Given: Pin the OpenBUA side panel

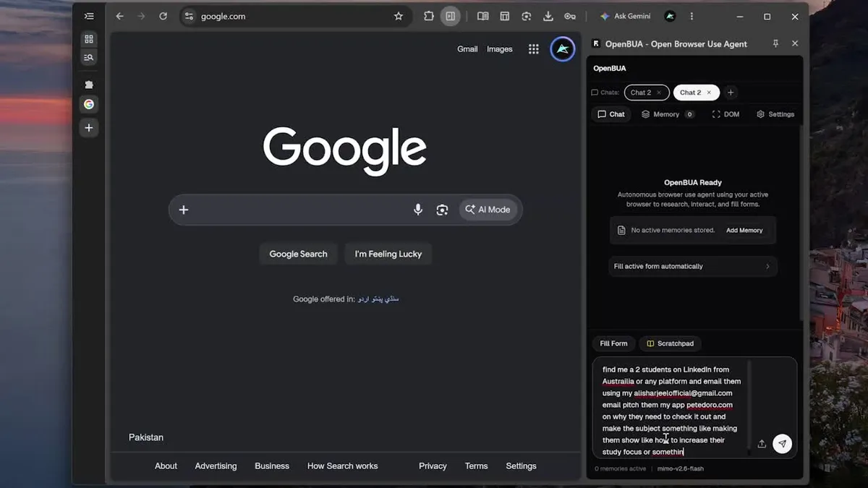Looking at the screenshot, I should tap(775, 43).
